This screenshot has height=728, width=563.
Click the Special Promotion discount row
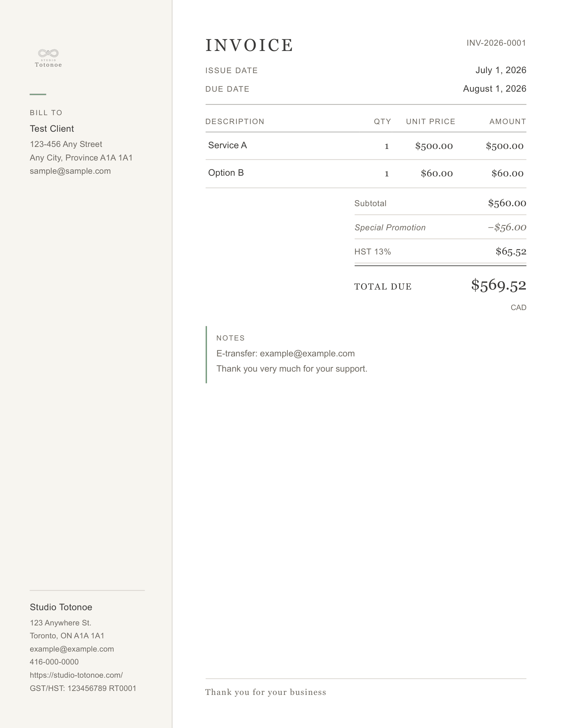pyautogui.click(x=440, y=227)
